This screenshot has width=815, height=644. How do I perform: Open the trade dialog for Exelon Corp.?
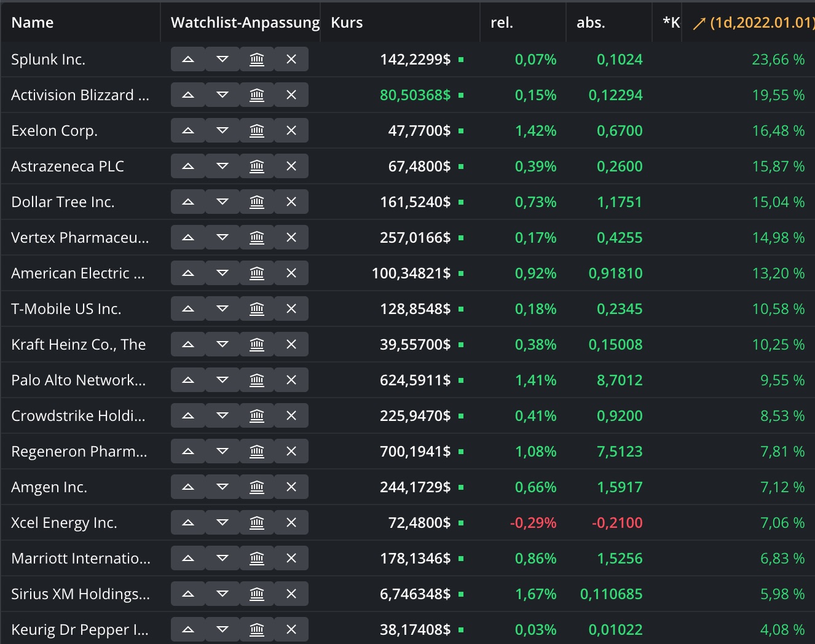pos(256,130)
